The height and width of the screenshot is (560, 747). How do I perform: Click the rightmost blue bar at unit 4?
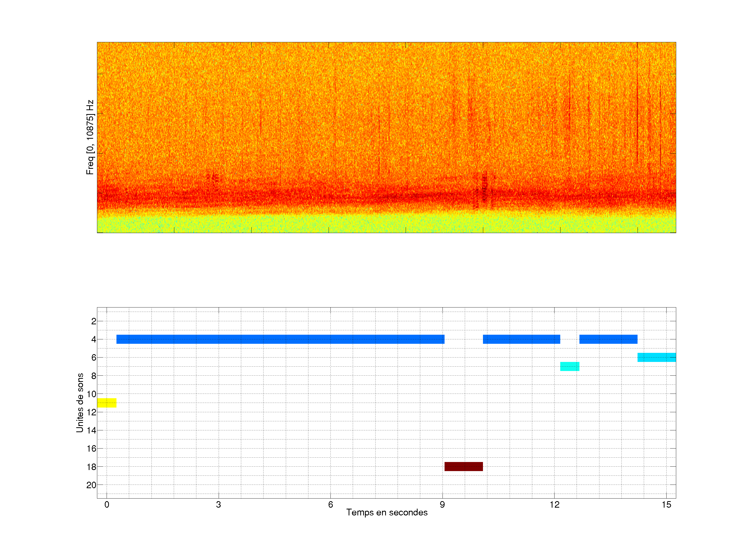pos(608,339)
